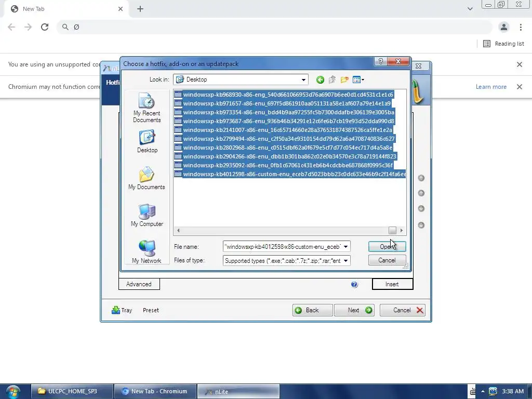Viewport: 532px width, 399px height.
Task: Dismiss the Chromium may not function infobar
Action: [x=519, y=87]
